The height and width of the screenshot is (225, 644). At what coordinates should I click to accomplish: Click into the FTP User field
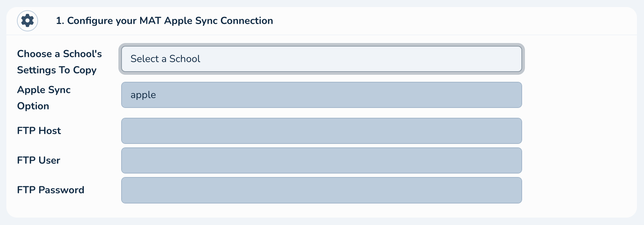[x=321, y=160]
